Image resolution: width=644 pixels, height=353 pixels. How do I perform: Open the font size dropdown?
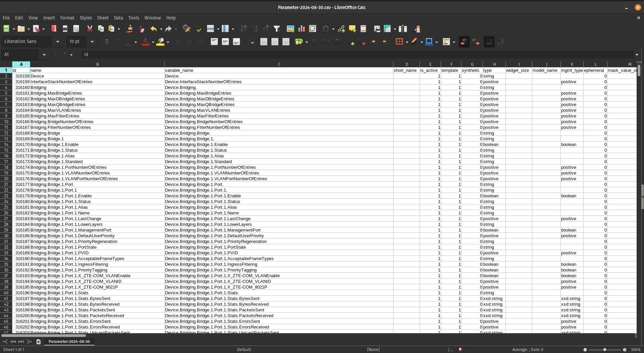point(92,42)
